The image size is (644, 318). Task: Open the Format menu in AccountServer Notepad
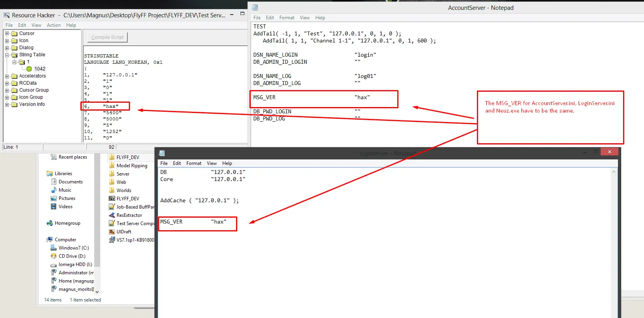click(287, 18)
